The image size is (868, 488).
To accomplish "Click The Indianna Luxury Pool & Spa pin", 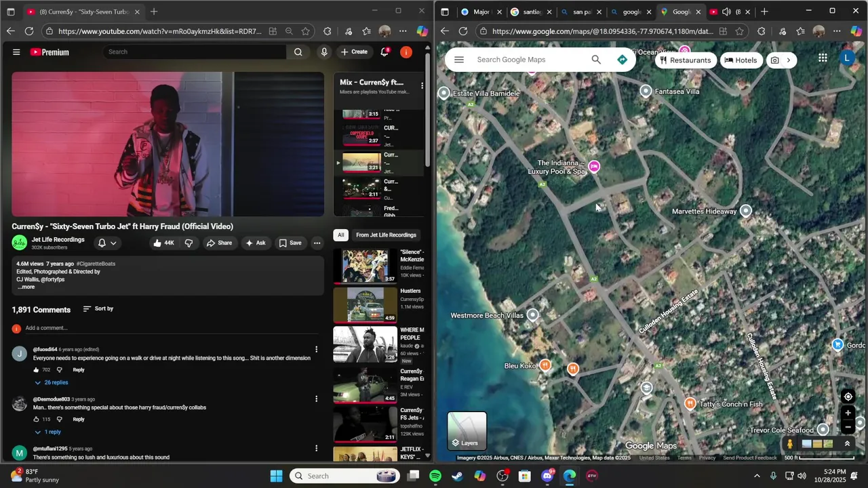I will tap(594, 167).
